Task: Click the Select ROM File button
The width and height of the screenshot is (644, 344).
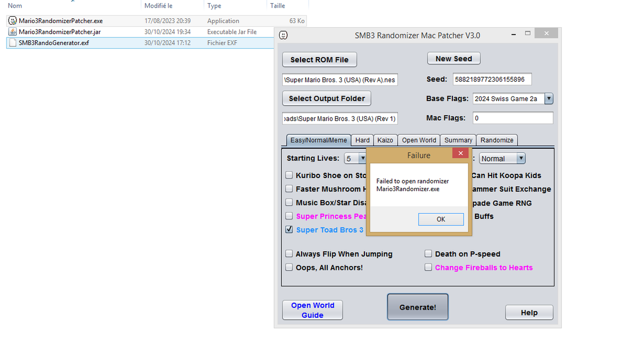Action: [x=319, y=60]
